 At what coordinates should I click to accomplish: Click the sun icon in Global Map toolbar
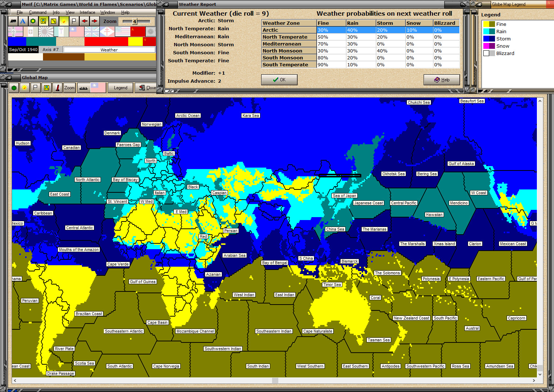tap(24, 88)
